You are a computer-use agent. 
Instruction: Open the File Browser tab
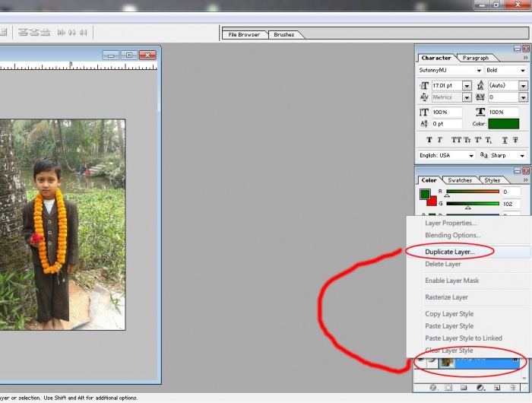(244, 35)
